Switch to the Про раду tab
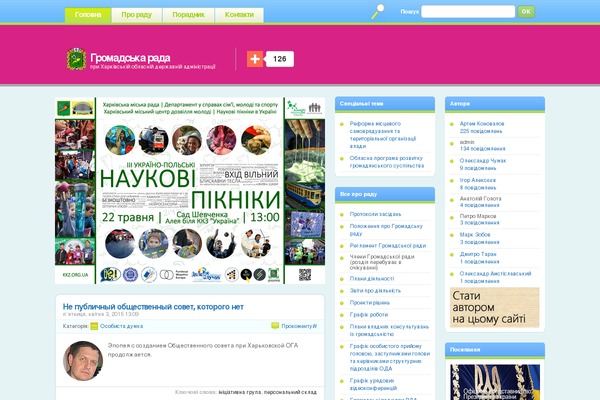600x400 pixels. (137, 15)
